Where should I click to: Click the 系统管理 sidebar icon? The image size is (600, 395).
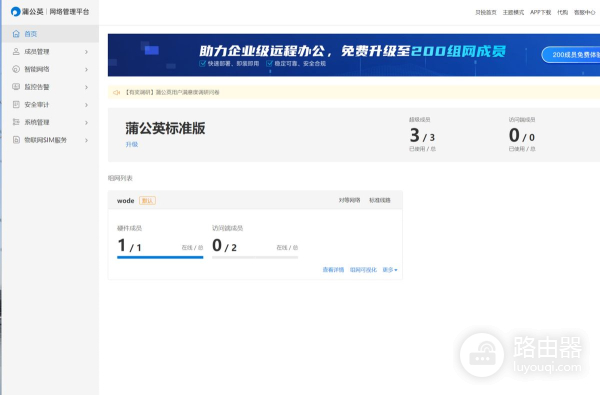(16, 122)
